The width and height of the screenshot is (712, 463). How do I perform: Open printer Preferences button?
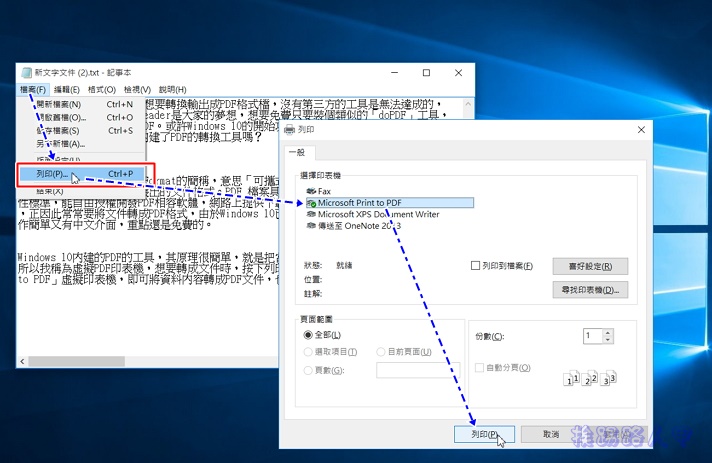coord(589,266)
